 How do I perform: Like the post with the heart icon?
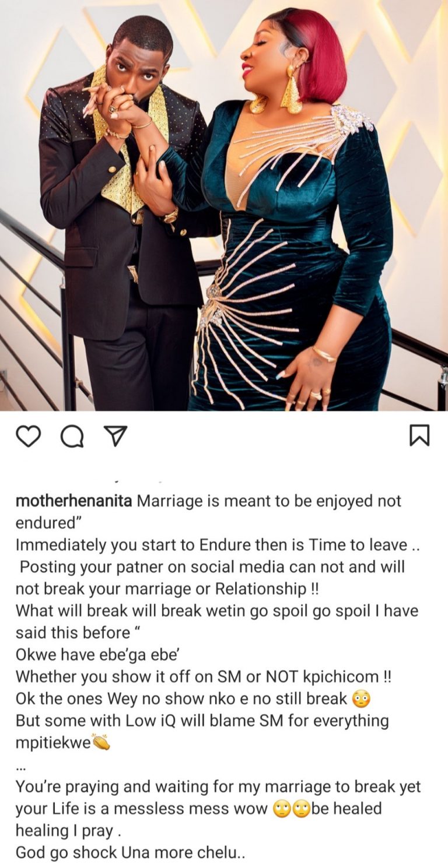point(28,436)
